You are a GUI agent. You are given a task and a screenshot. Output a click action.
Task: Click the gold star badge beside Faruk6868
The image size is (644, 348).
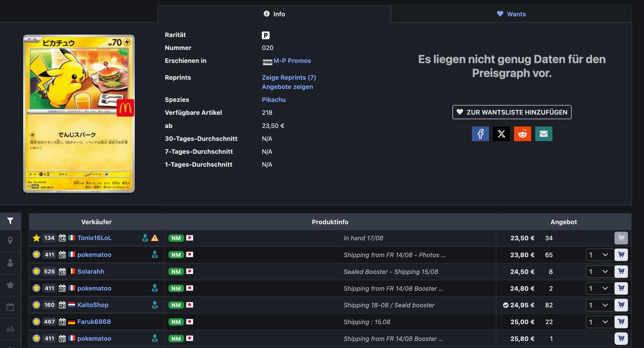(x=36, y=322)
